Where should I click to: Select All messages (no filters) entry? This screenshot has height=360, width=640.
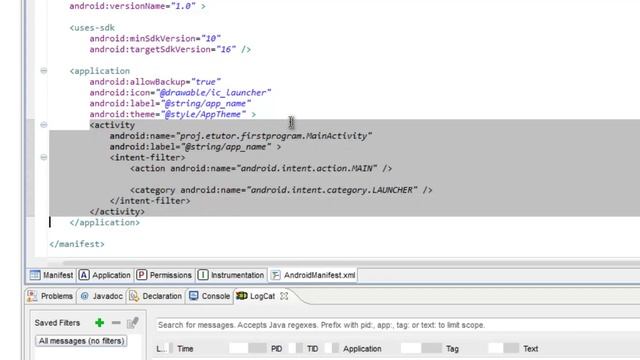tap(81, 341)
